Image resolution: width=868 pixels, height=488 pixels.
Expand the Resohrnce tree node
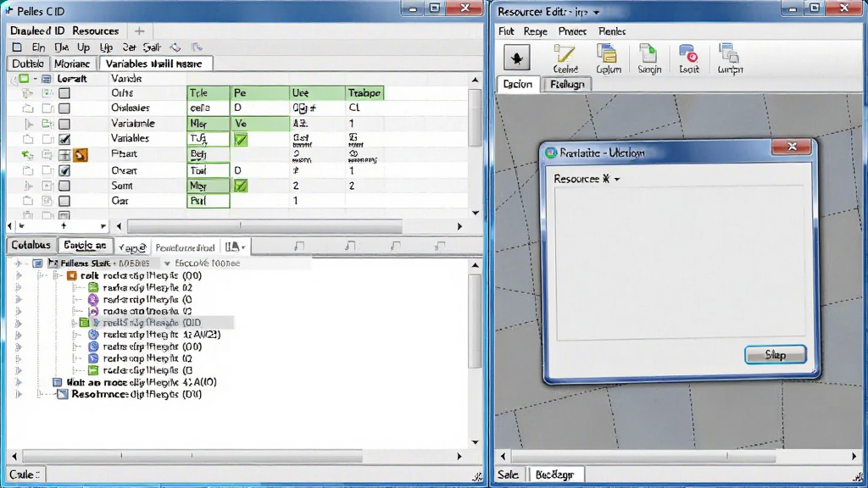(x=39, y=395)
